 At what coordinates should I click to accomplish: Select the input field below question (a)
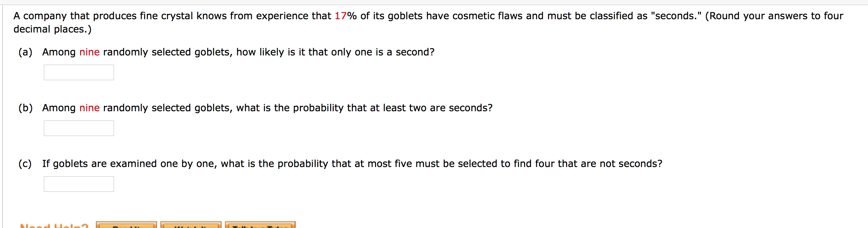[x=79, y=72]
